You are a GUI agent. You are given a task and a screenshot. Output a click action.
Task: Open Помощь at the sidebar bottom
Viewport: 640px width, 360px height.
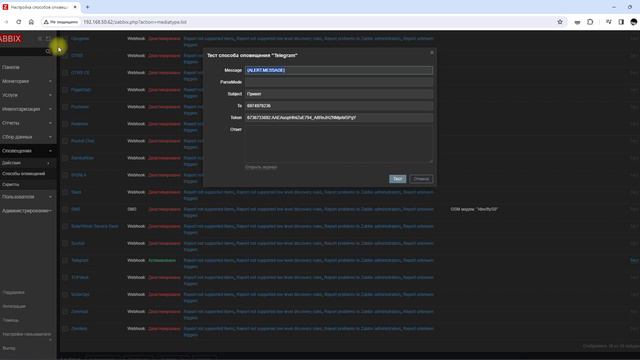(11, 320)
